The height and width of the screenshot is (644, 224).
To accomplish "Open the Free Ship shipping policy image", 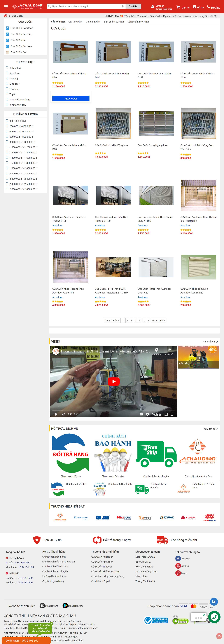I will pyautogui.click(x=156, y=454).
